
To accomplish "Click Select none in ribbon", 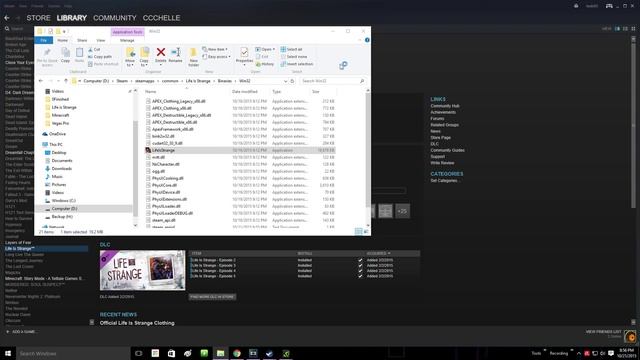I will click(x=294, y=57).
